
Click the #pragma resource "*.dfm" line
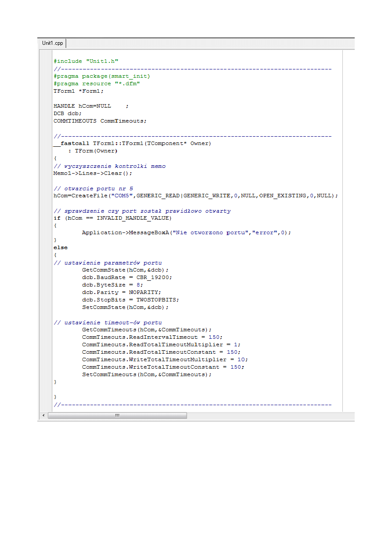[97, 83]
